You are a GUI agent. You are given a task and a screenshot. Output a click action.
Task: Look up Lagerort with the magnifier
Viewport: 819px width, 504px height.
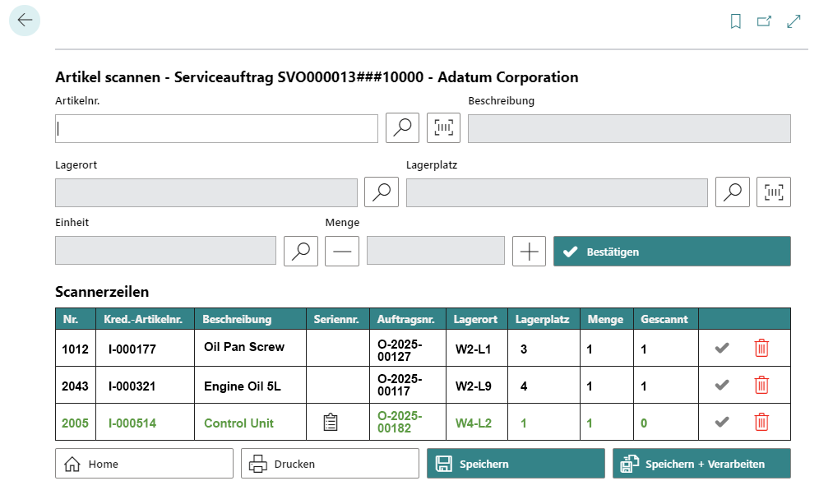[382, 192]
